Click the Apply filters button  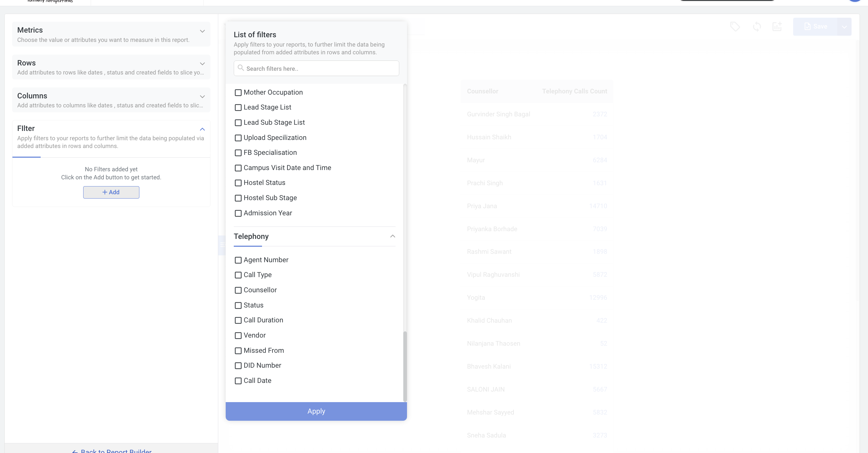[316, 411]
